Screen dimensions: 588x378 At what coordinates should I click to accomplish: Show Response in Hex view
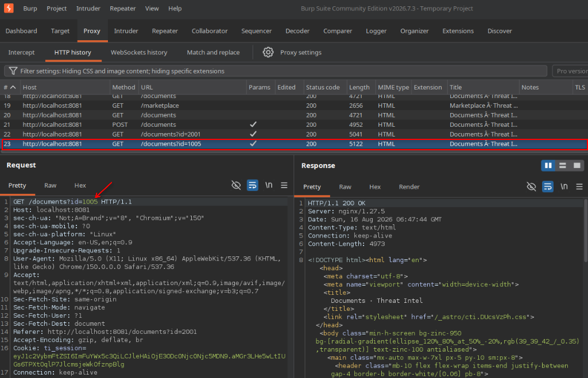point(374,187)
